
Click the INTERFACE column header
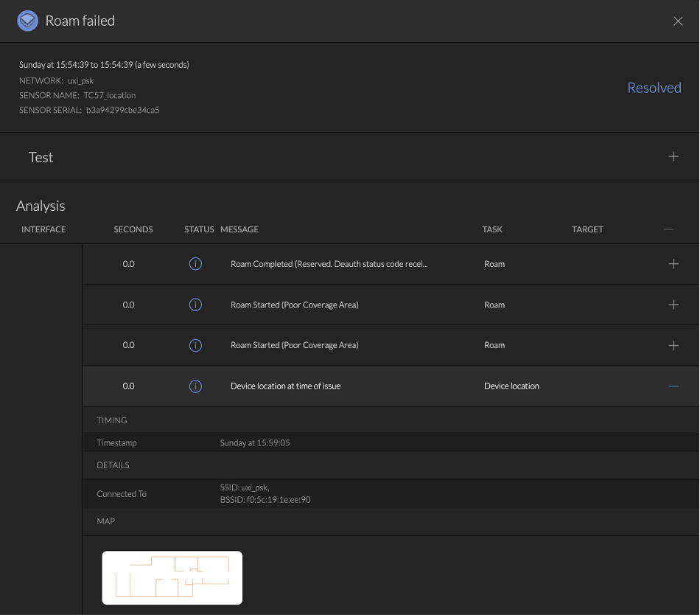tap(43, 229)
